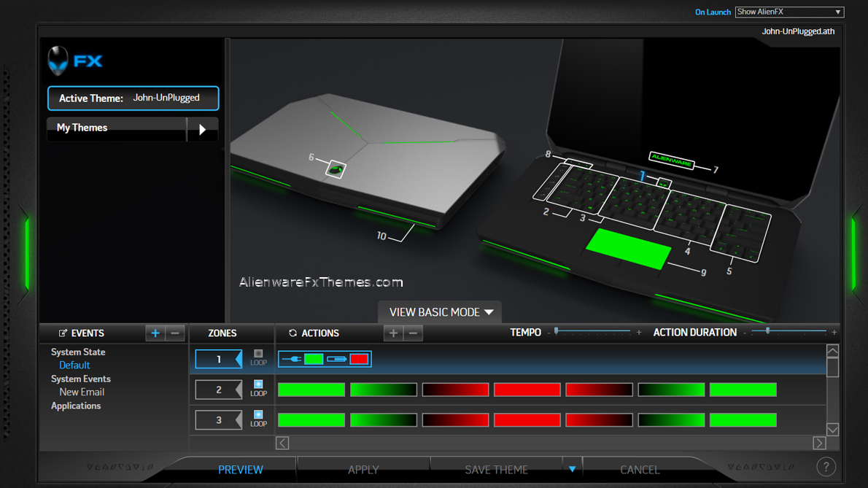Click green color swatch in zone 1

pos(314,359)
